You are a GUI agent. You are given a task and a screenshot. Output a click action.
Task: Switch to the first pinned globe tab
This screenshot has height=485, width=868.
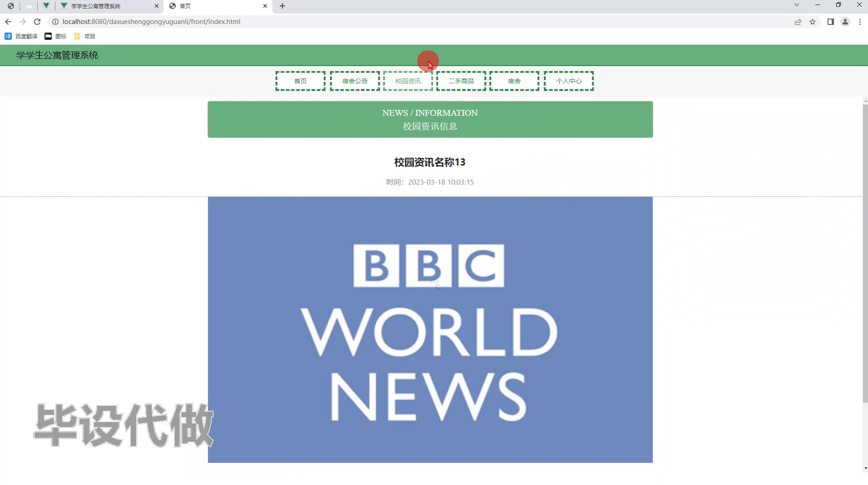[11, 6]
